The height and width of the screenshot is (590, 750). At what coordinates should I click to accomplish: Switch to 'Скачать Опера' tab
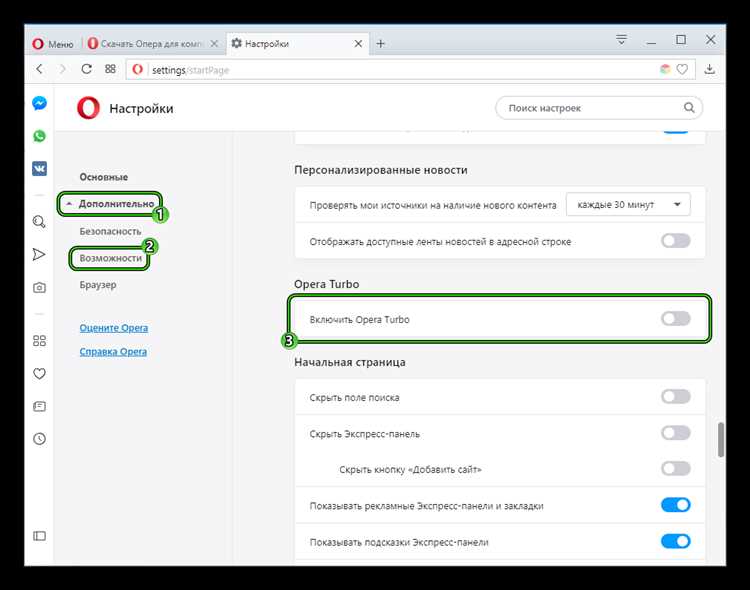[150, 44]
